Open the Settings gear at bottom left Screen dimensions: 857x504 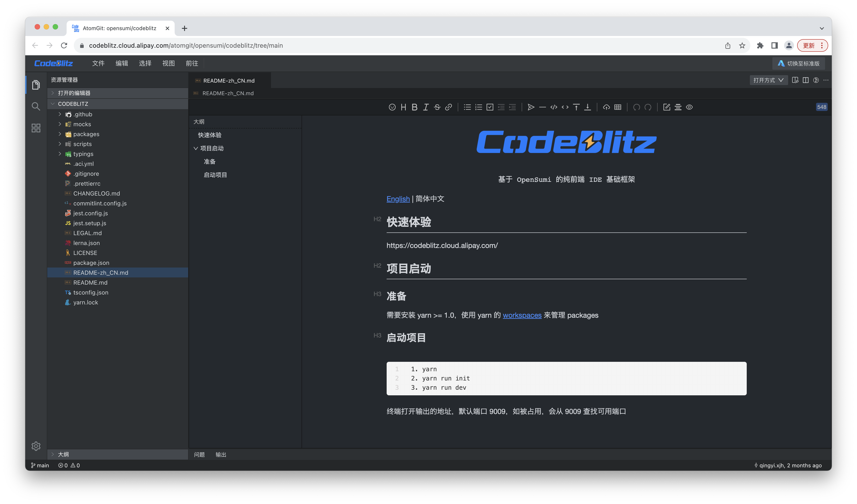click(x=36, y=446)
